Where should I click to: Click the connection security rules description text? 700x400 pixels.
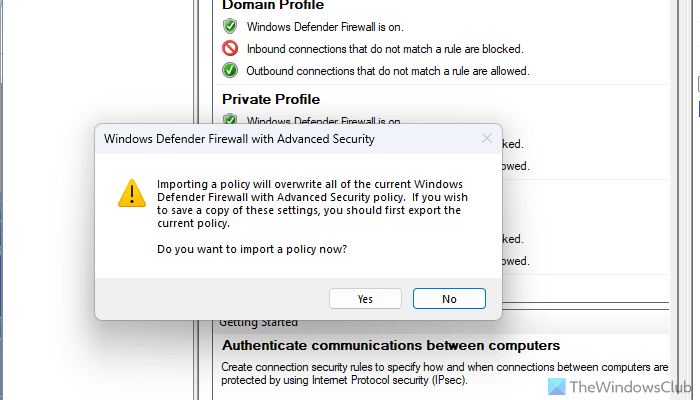coord(444,374)
